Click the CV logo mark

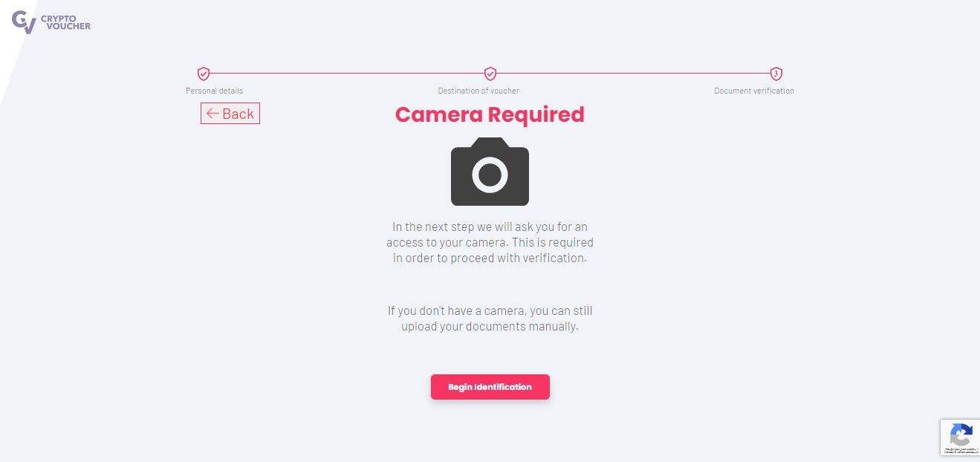click(24, 22)
